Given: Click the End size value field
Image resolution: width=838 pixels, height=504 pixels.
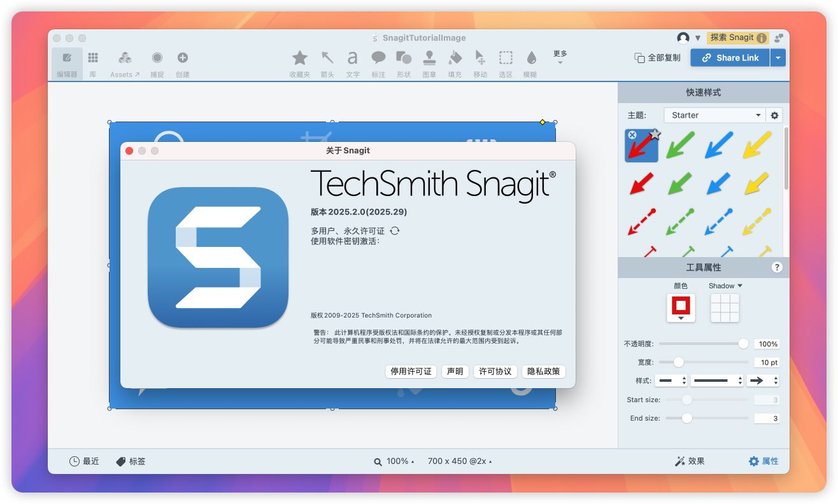Looking at the screenshot, I should coord(767,418).
